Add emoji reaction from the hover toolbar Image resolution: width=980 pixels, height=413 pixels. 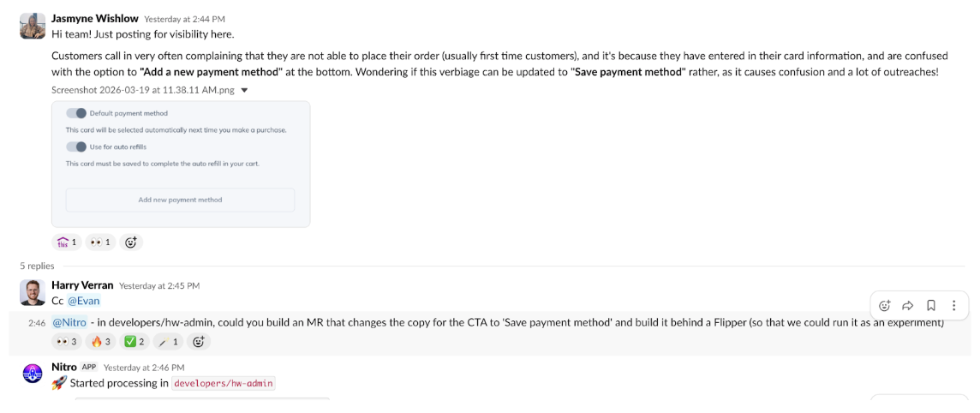pos(885,305)
